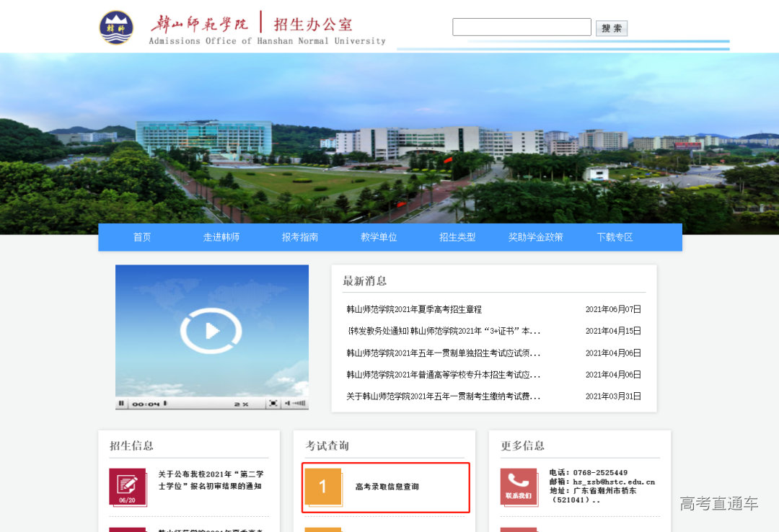This screenshot has height=532, width=779.
Task: Open the 首页 menu item
Action: coord(141,236)
